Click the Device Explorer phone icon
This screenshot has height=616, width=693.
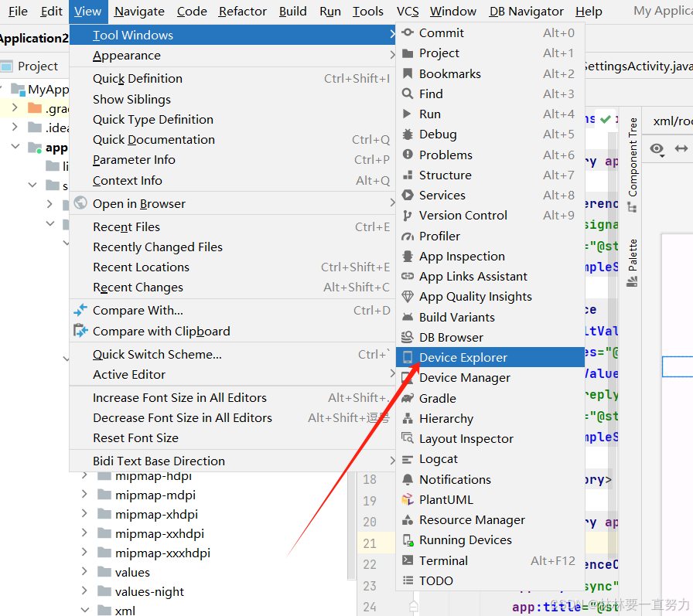[x=408, y=357]
